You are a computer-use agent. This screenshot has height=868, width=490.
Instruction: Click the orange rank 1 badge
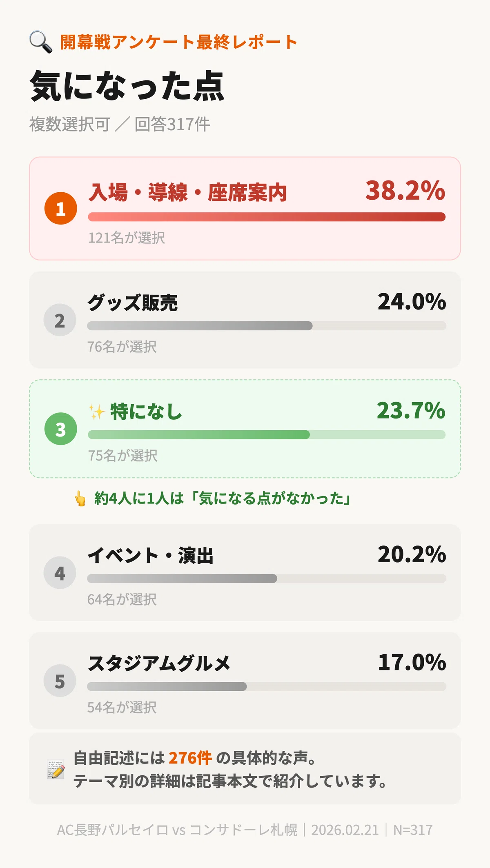pyautogui.click(x=61, y=208)
